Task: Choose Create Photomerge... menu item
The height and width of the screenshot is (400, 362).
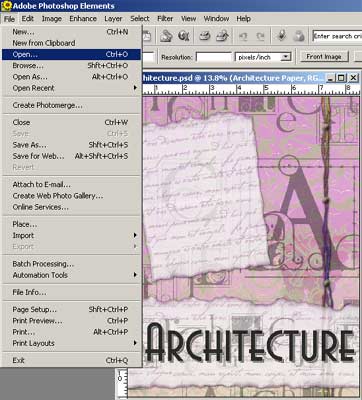Action: pyautogui.click(x=71, y=105)
